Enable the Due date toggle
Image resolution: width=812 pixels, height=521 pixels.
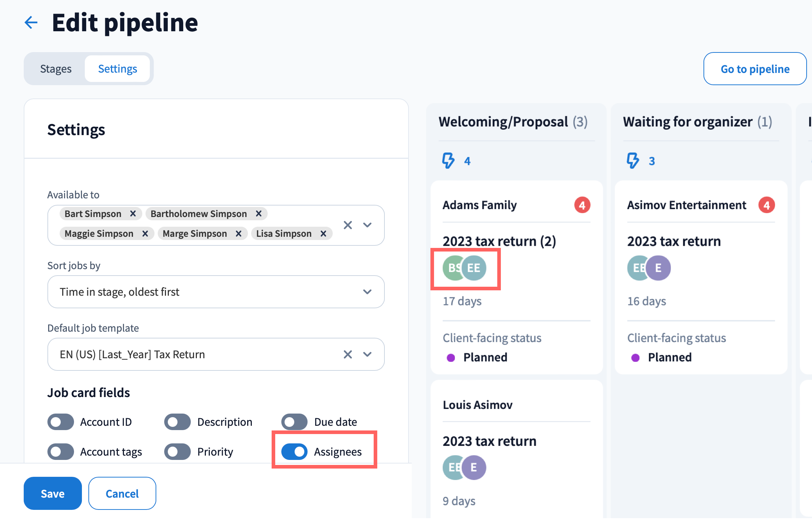click(294, 422)
